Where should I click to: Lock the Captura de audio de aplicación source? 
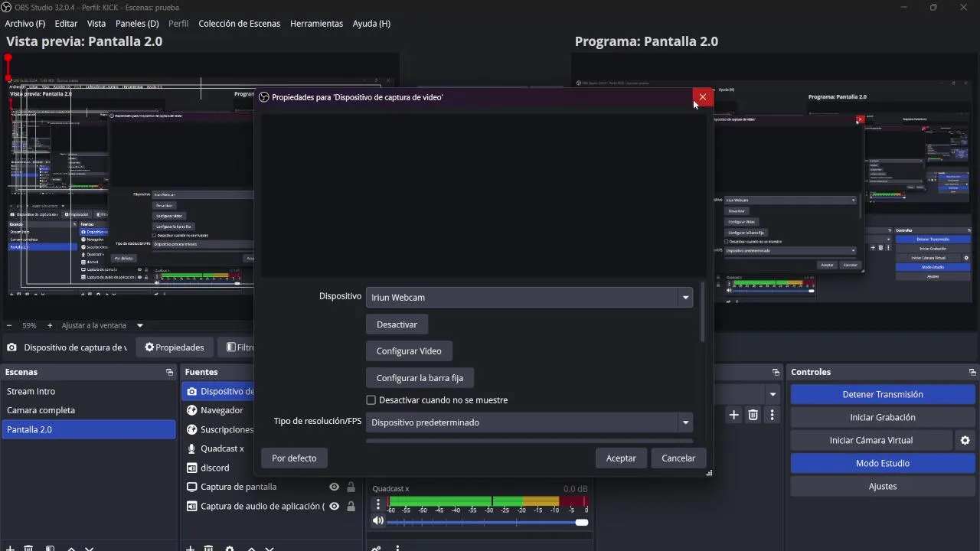(x=351, y=506)
